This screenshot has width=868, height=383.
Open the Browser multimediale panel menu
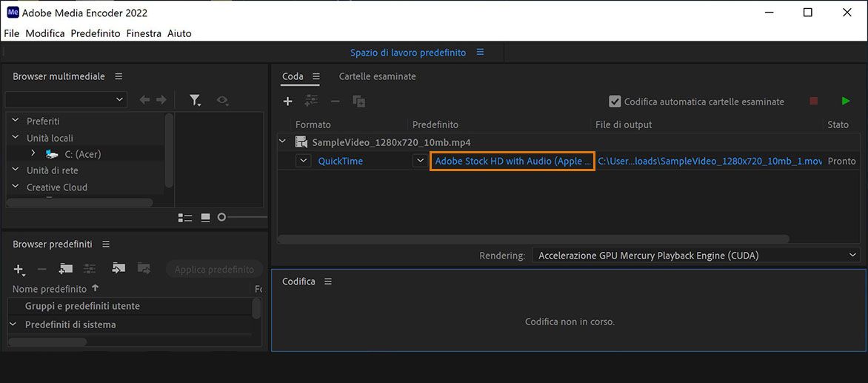[x=118, y=76]
